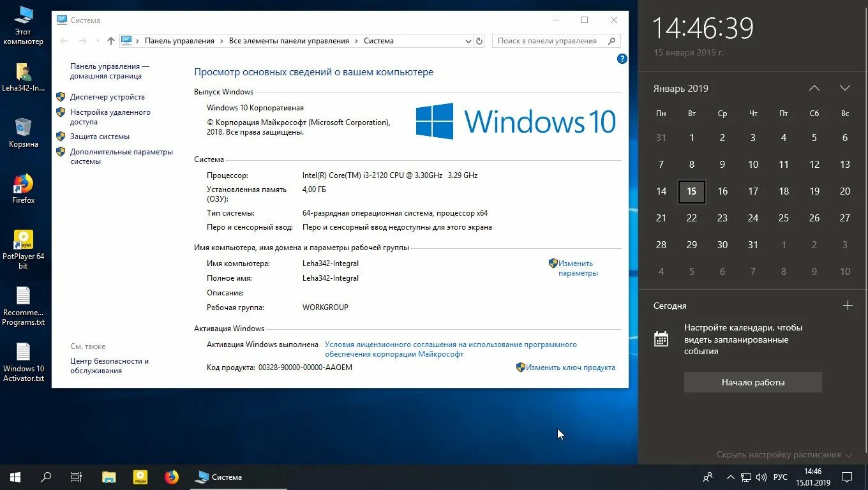This screenshot has height=490, width=868.
Task: Open Диспетчер устройств link
Action: tap(107, 97)
